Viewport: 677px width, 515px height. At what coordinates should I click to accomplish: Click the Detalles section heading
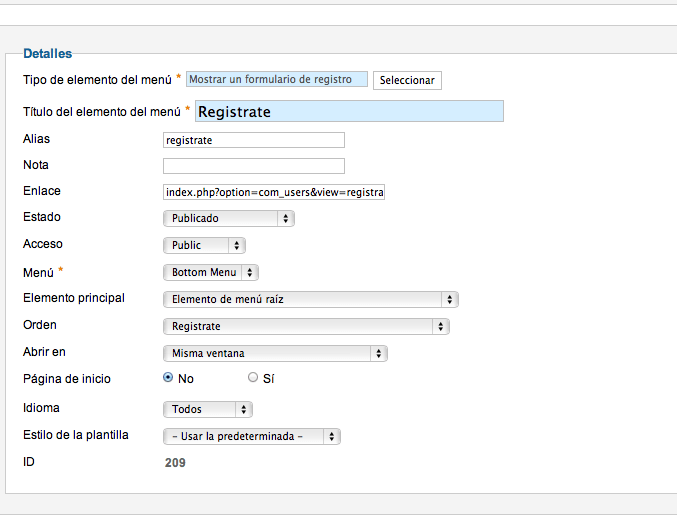pos(47,54)
